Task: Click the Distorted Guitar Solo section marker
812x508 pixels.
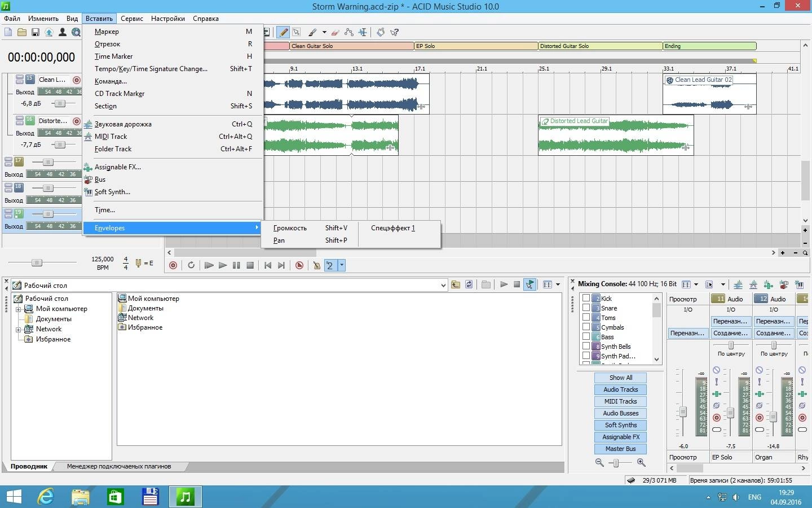Action: point(601,46)
